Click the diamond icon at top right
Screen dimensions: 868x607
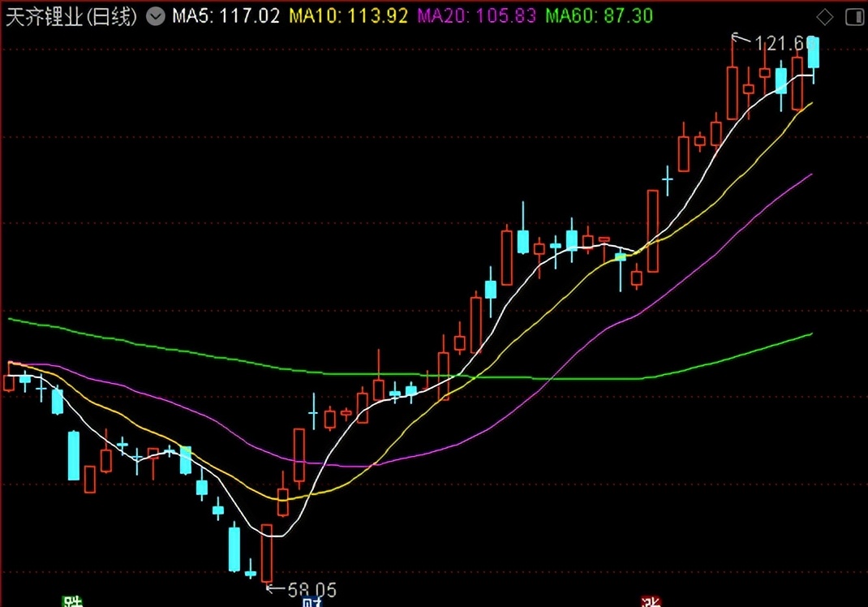coord(825,17)
